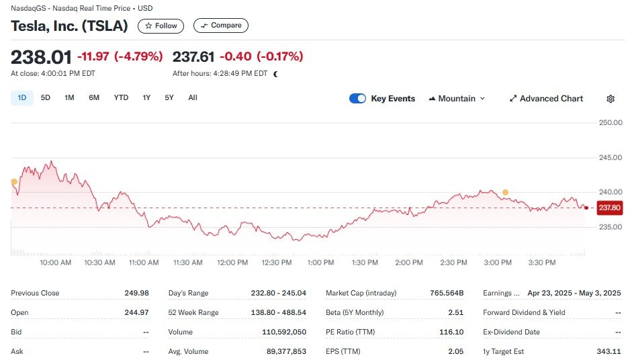Click the 1y Target Est value 343.11

tap(609, 352)
